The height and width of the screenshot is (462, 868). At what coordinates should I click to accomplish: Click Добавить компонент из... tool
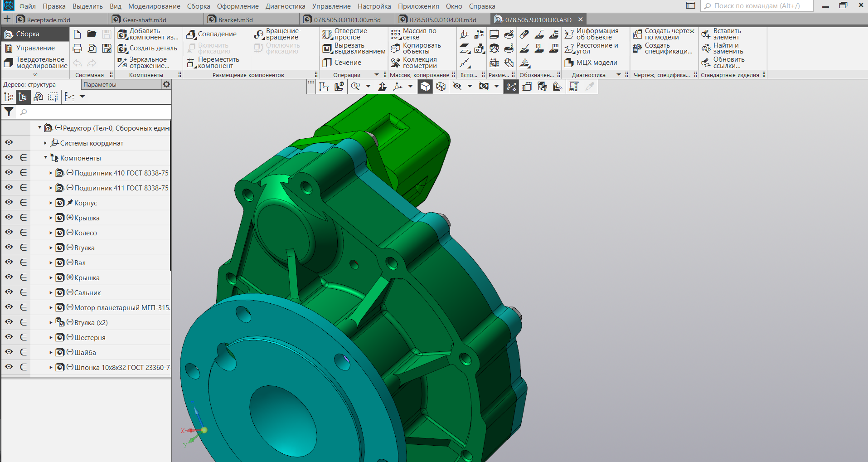click(148, 34)
